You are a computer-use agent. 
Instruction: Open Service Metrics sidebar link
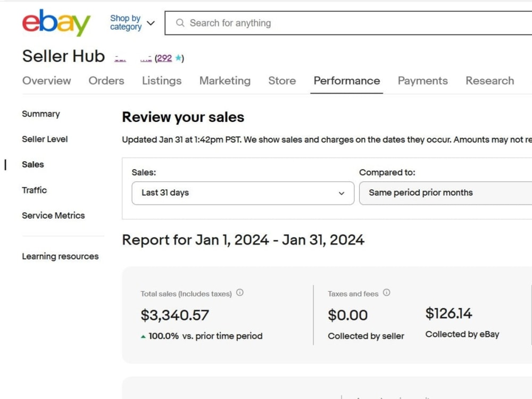tap(53, 215)
